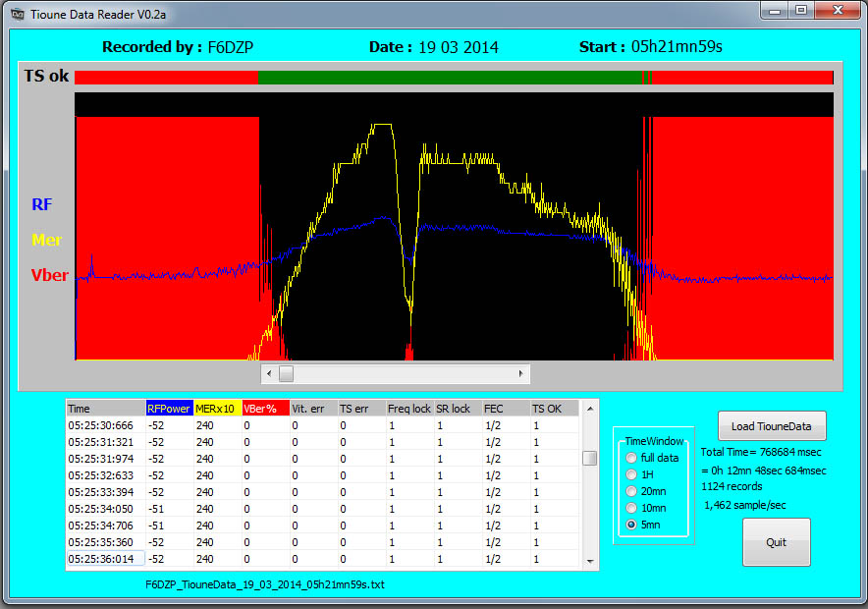This screenshot has width=868, height=609.
Task: Select the red Vber legend label
Action: [x=49, y=275]
